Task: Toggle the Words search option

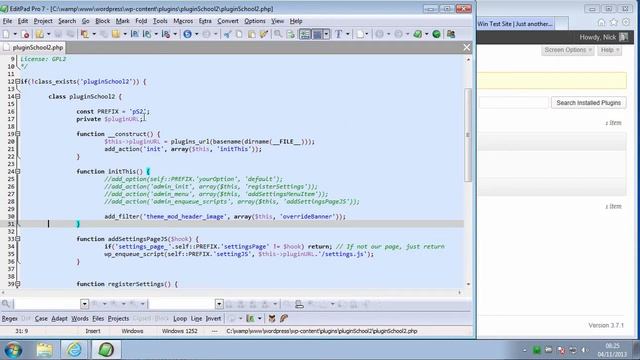Action: pyautogui.click(x=80, y=318)
